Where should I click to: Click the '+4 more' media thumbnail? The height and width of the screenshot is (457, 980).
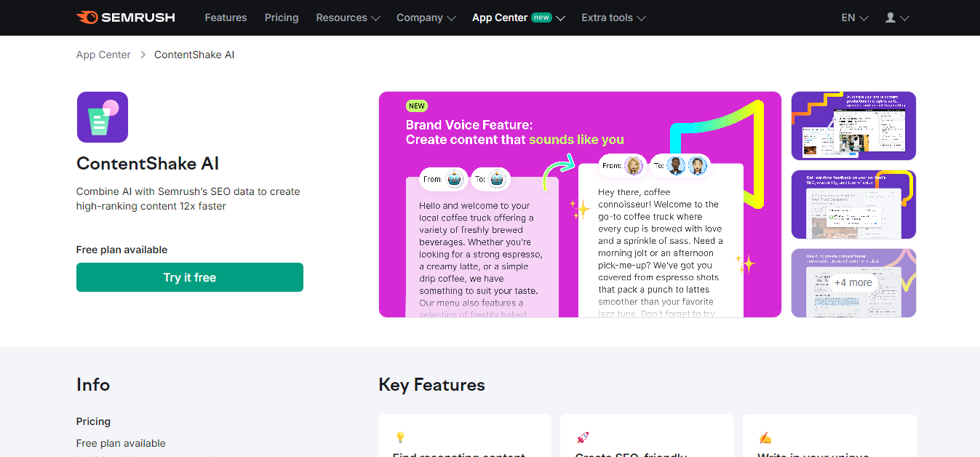point(853,282)
